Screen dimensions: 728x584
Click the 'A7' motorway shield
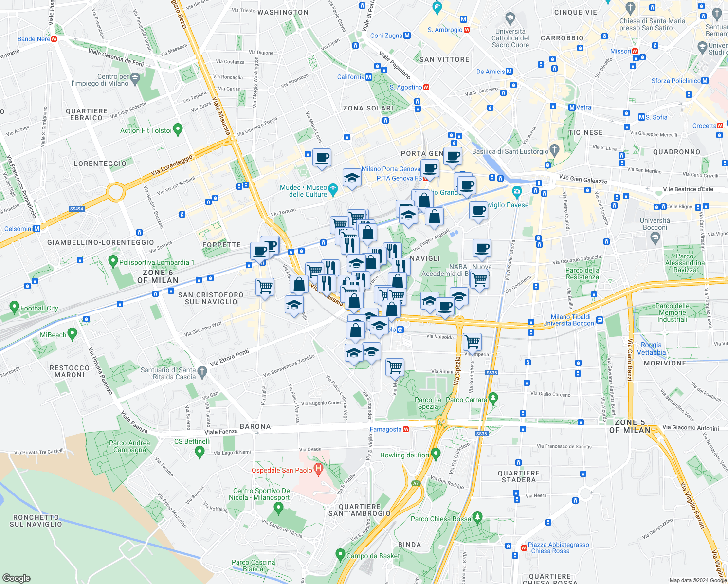coord(416,483)
